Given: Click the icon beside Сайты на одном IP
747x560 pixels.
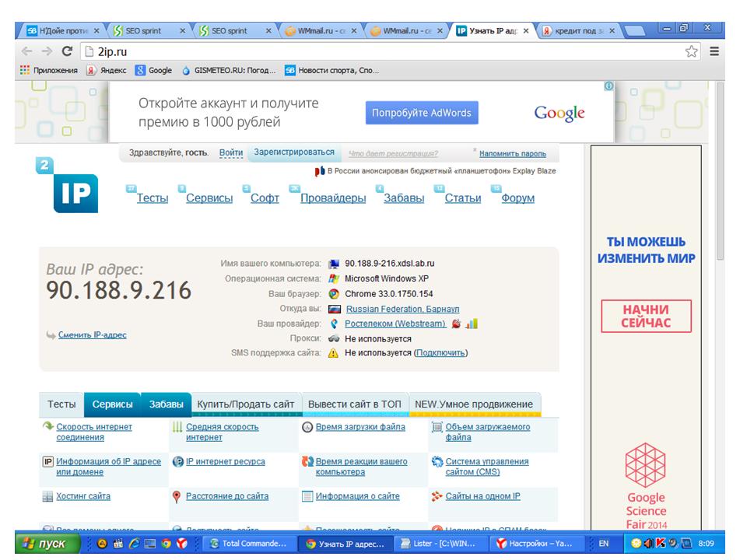Looking at the screenshot, I should pyautogui.click(x=437, y=496).
